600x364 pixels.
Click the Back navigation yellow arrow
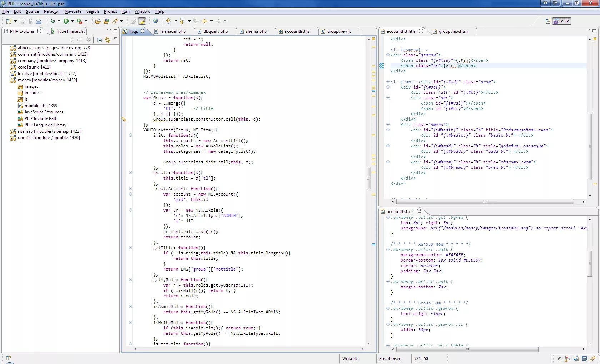point(205,21)
